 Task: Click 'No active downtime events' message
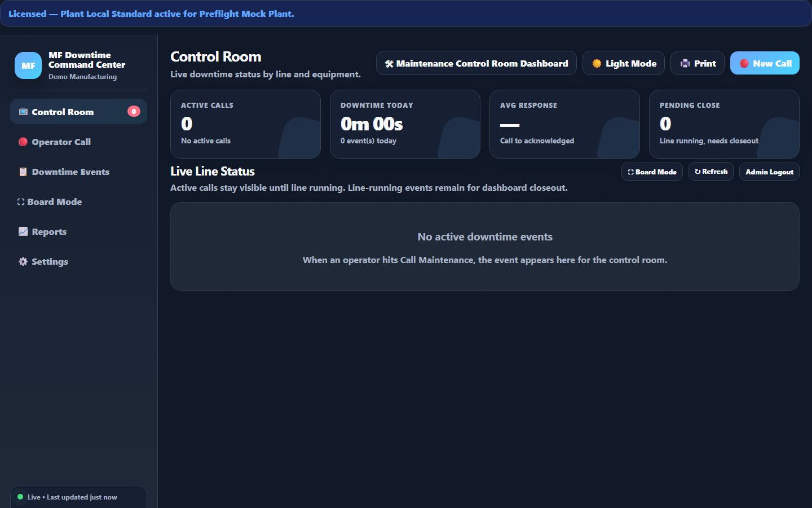[485, 237]
